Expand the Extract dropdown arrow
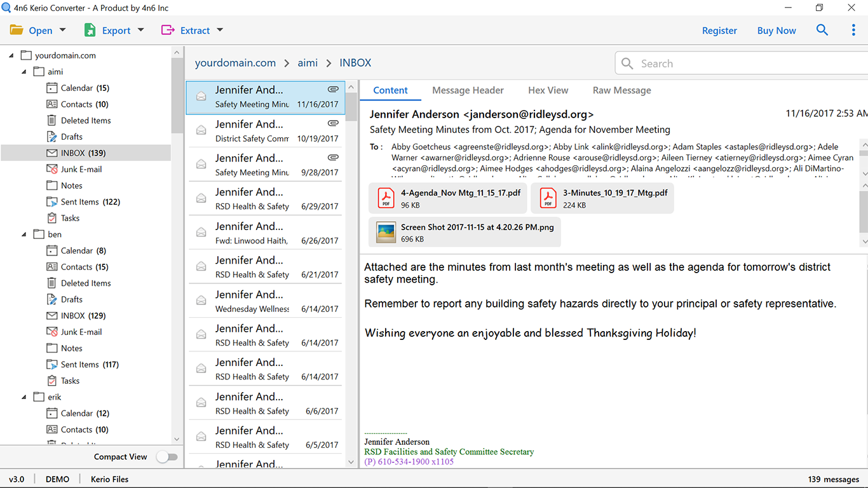Viewport: 868px width, 488px height. click(220, 30)
